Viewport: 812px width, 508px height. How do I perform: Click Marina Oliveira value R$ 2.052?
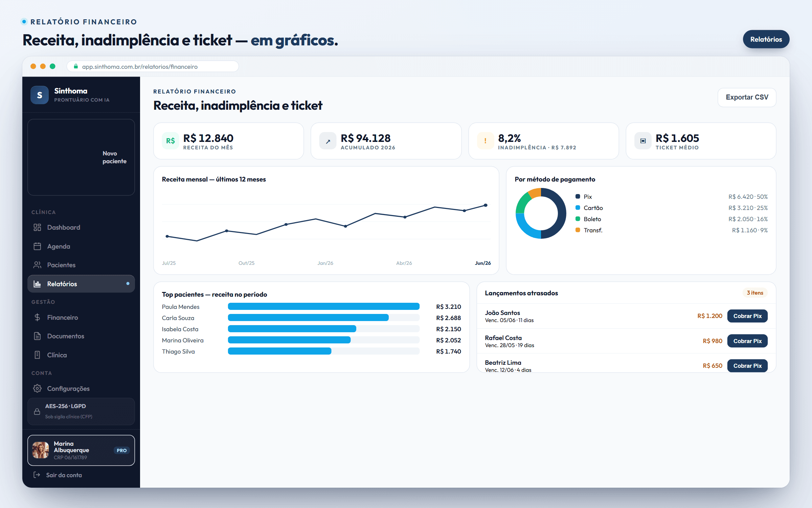448,340
